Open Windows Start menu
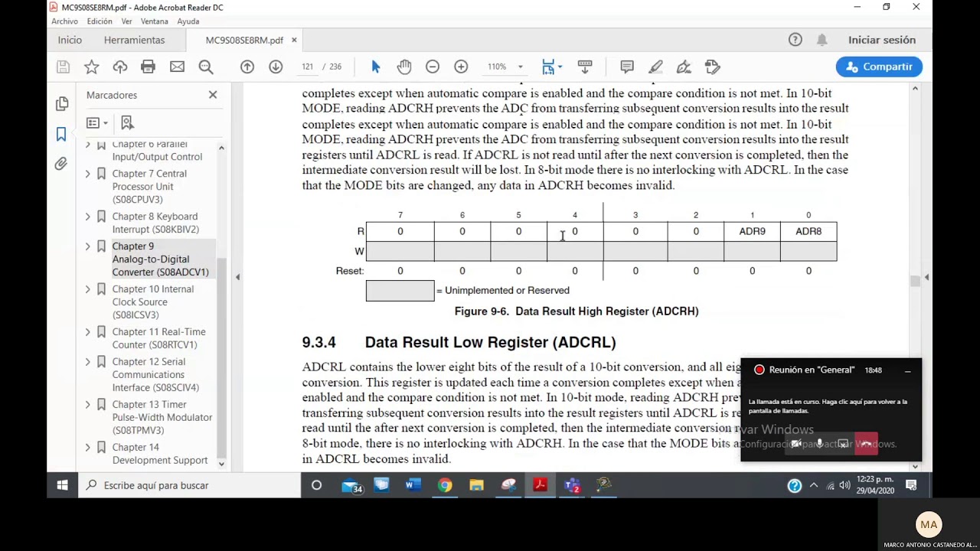This screenshot has height=551, width=980. click(x=62, y=485)
